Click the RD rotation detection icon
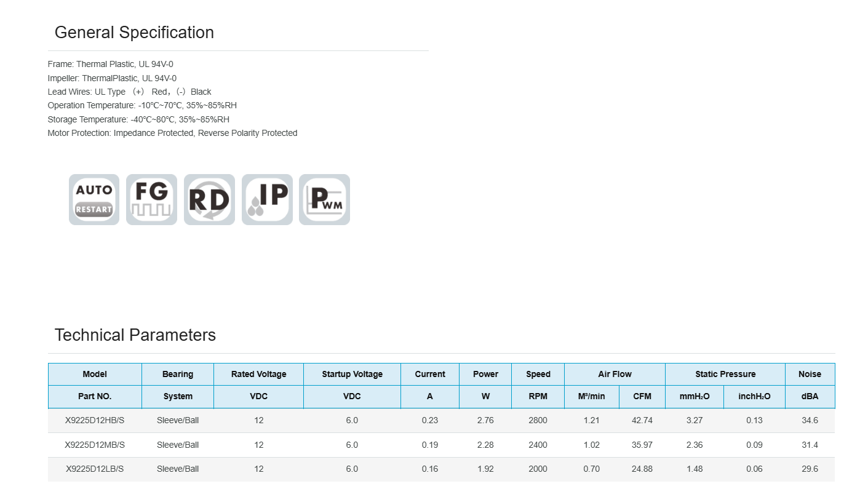The height and width of the screenshot is (489, 868). coord(209,199)
